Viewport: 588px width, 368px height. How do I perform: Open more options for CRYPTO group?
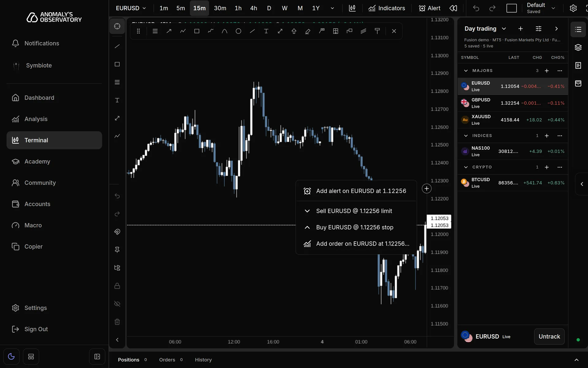tap(560, 167)
